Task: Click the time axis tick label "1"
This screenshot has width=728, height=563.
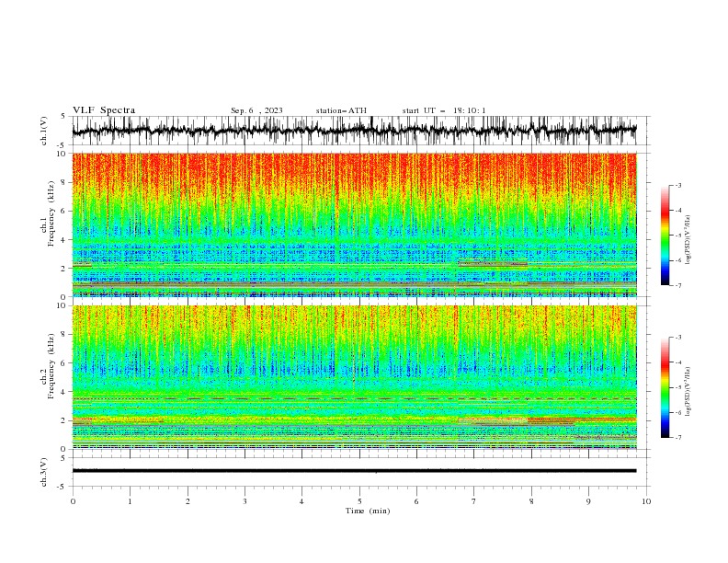Action: pos(130,501)
